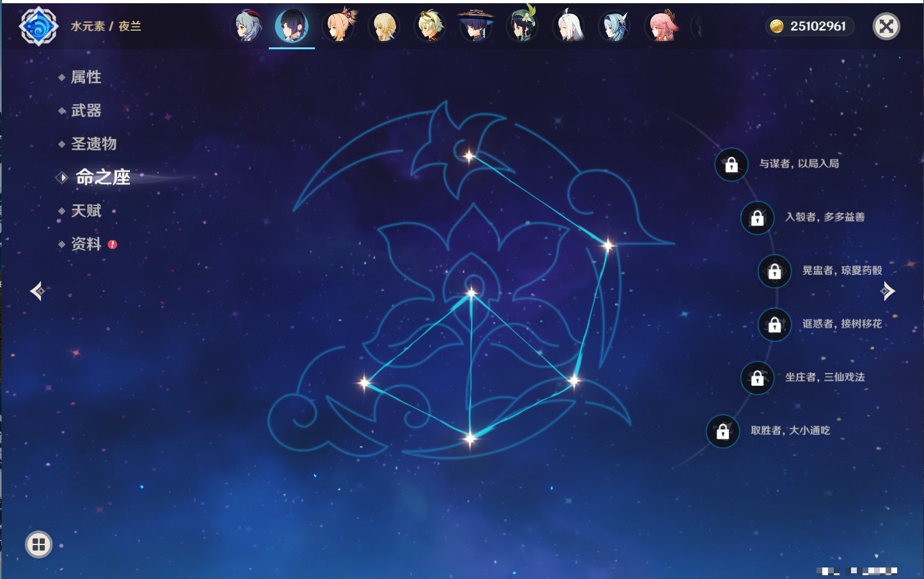
Task: Click the star below the central flower
Action: point(472,293)
